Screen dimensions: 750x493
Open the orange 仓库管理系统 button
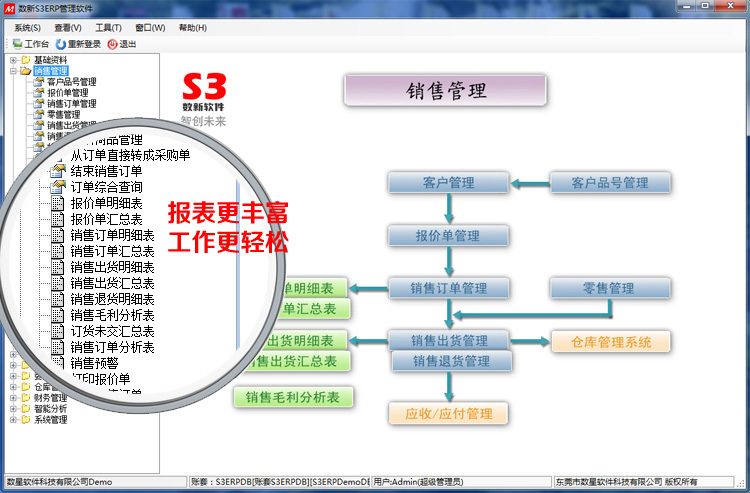tap(611, 342)
